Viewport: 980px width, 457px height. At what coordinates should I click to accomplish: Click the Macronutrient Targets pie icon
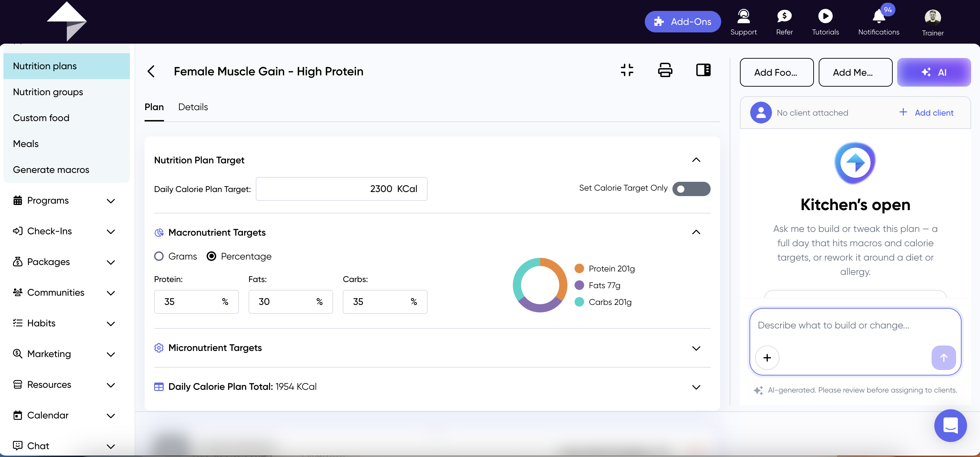(x=159, y=232)
